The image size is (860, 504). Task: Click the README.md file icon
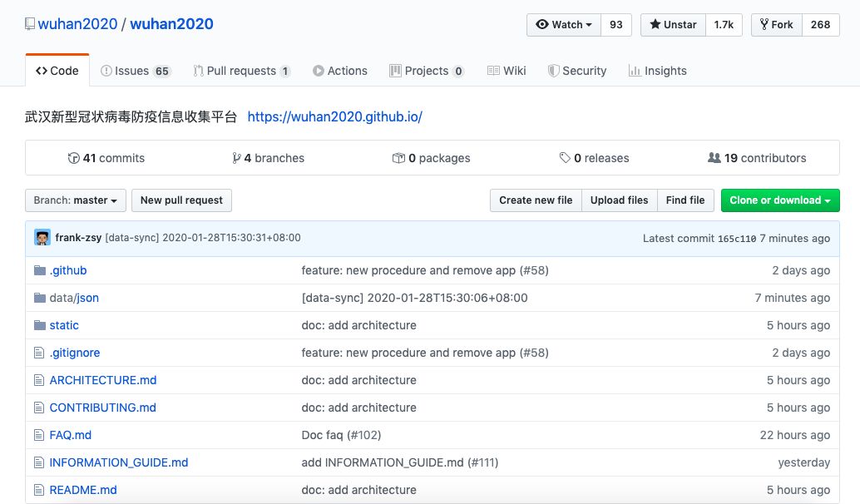tap(38, 490)
